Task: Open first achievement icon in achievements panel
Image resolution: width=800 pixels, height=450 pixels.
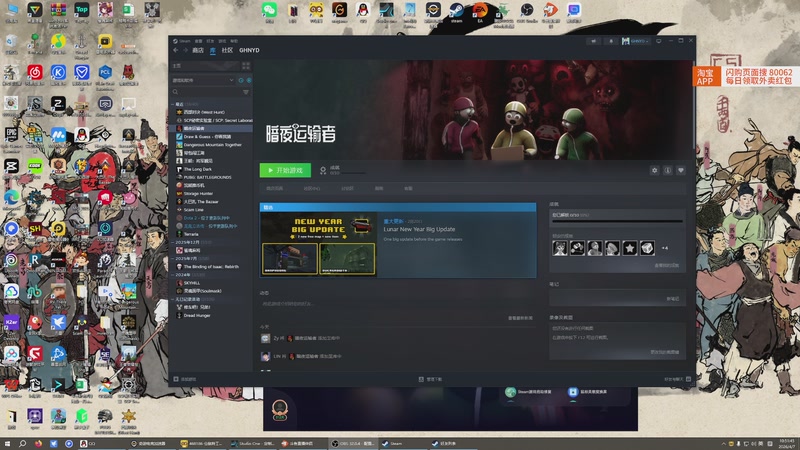Action: pos(560,248)
